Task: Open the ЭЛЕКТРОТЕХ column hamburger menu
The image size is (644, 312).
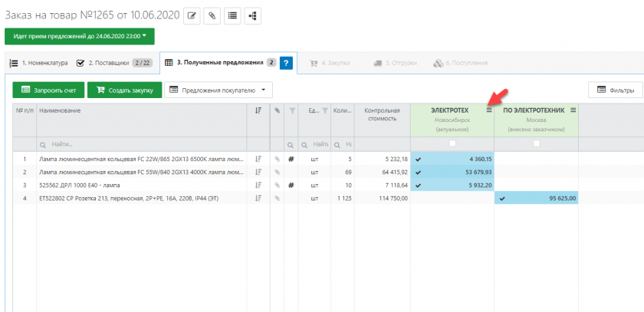Action: tap(488, 110)
